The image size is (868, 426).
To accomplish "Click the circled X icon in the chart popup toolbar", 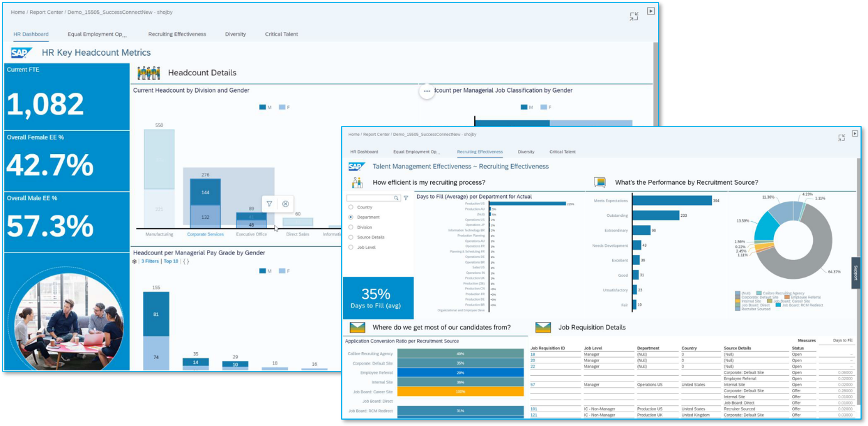I will [285, 204].
